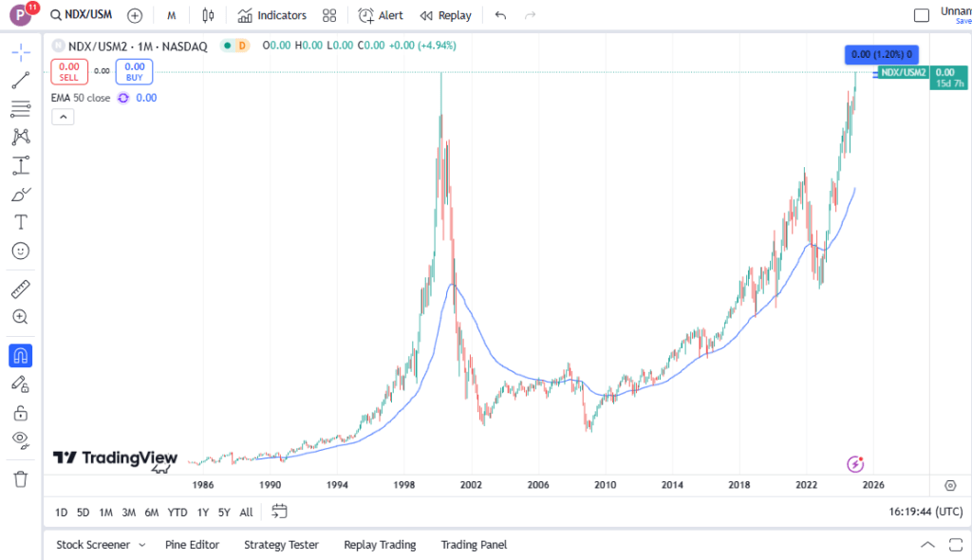Set the date range to 1D

click(x=61, y=513)
